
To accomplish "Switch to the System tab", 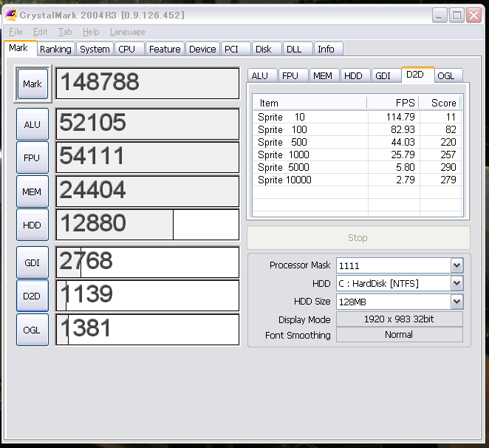I will [x=95, y=49].
